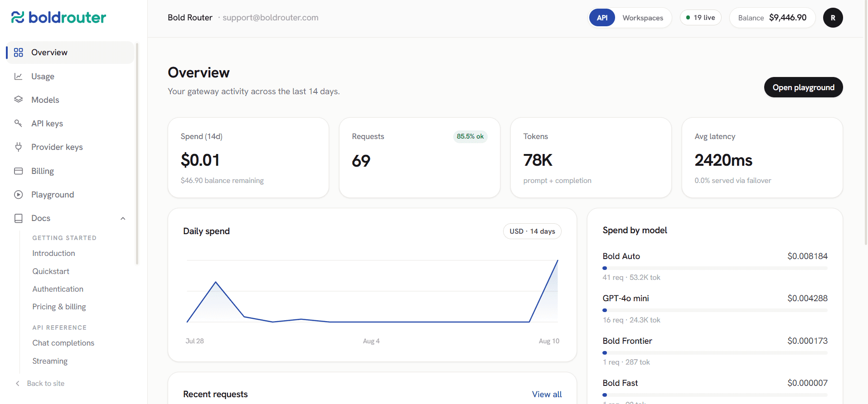Switch to Workspaces in the header toggle
This screenshot has height=404, width=868.
[643, 18]
